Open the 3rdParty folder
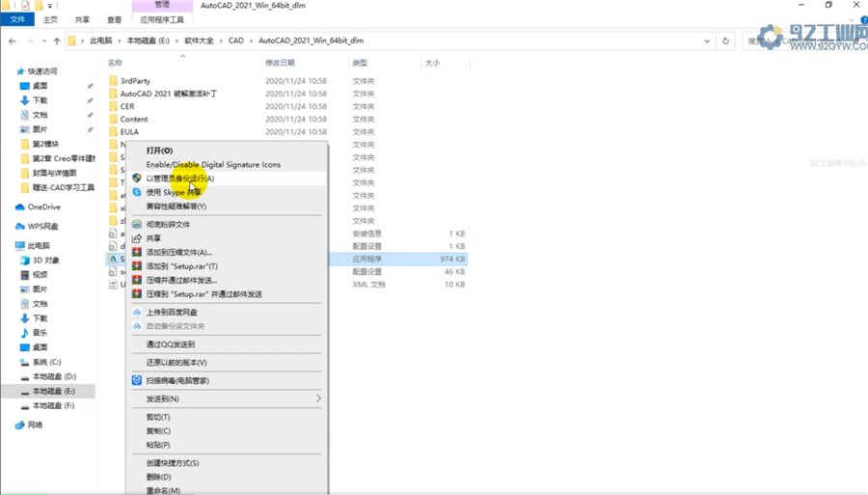The height and width of the screenshot is (495, 868). [135, 81]
